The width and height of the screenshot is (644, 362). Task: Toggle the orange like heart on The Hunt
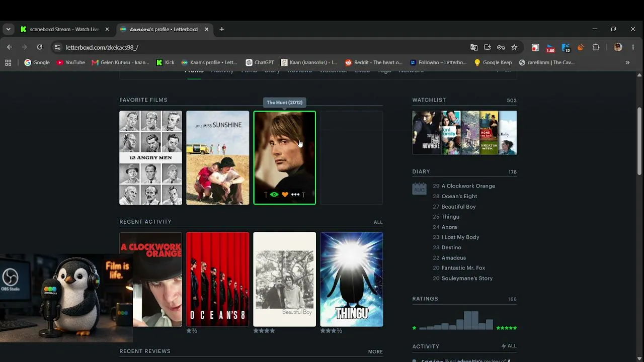coord(285,195)
